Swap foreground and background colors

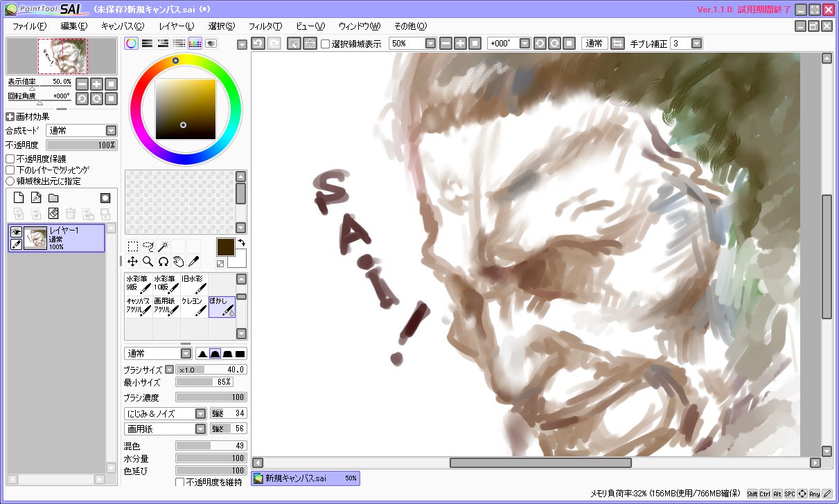(x=242, y=243)
